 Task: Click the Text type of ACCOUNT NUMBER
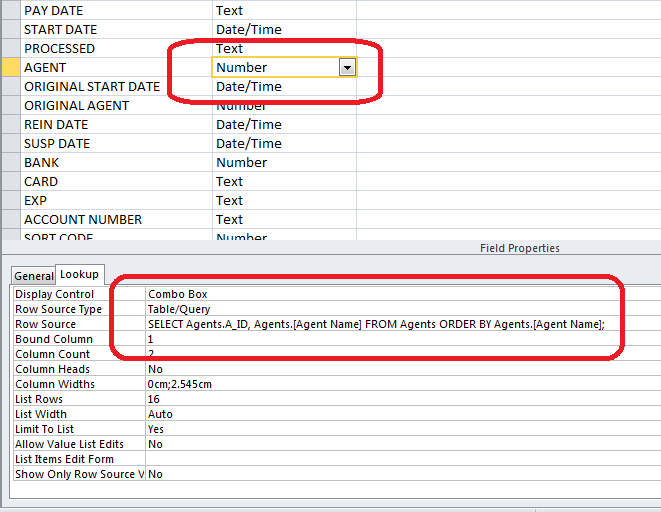click(x=229, y=219)
